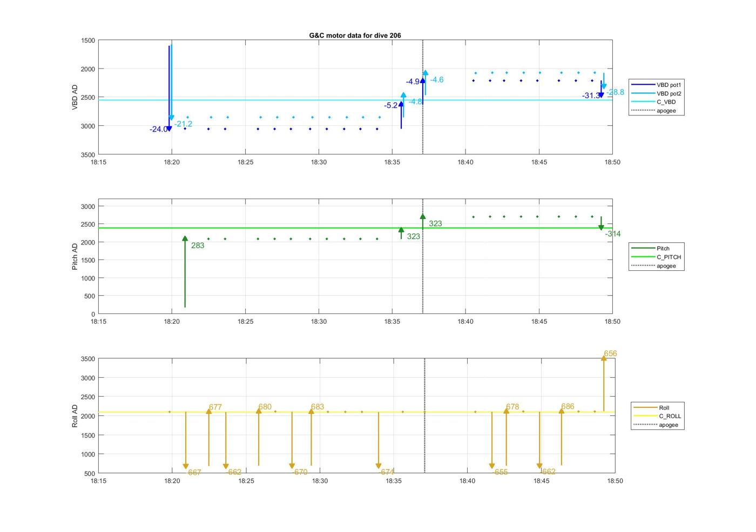This screenshot has width=756, height=532.
Task: Click the 1500 tick on the VBD axis
Action: click(x=89, y=40)
